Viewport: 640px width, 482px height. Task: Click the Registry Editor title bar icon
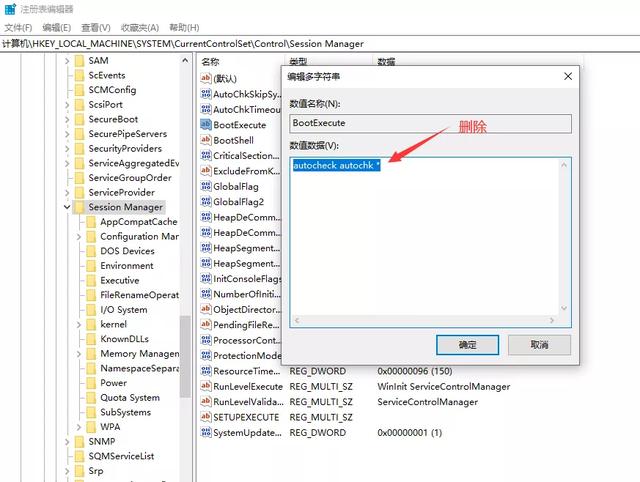pos(10,9)
